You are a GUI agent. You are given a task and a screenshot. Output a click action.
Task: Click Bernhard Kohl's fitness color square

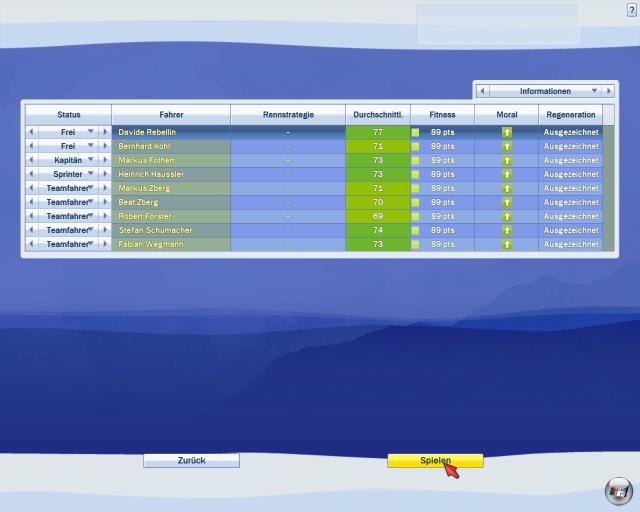click(415, 146)
